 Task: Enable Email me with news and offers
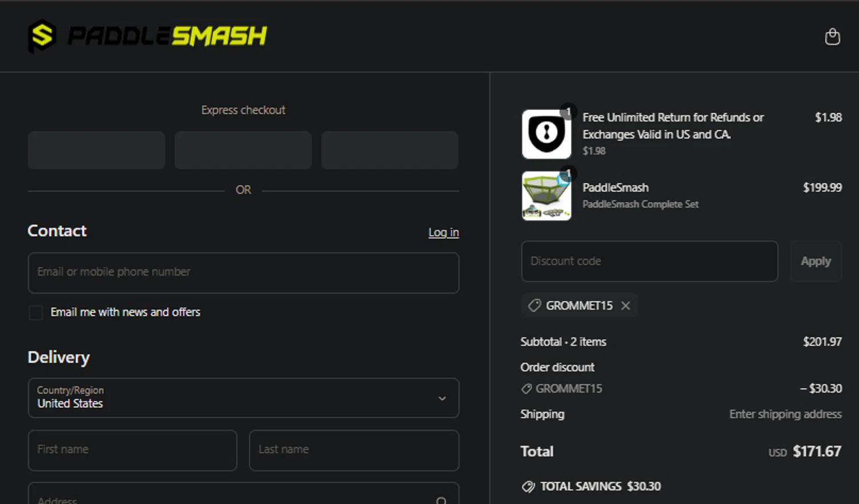pos(36,313)
